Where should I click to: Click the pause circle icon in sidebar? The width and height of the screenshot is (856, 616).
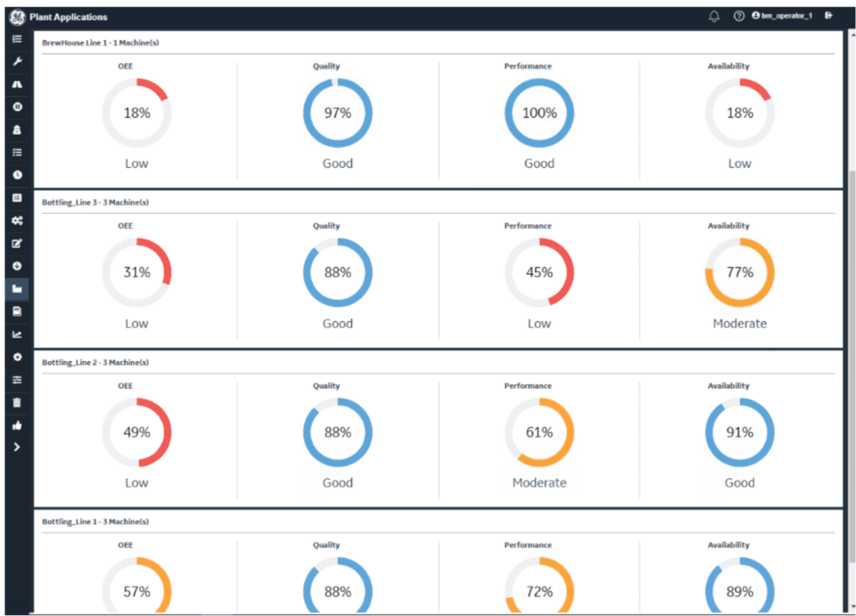pos(18,107)
